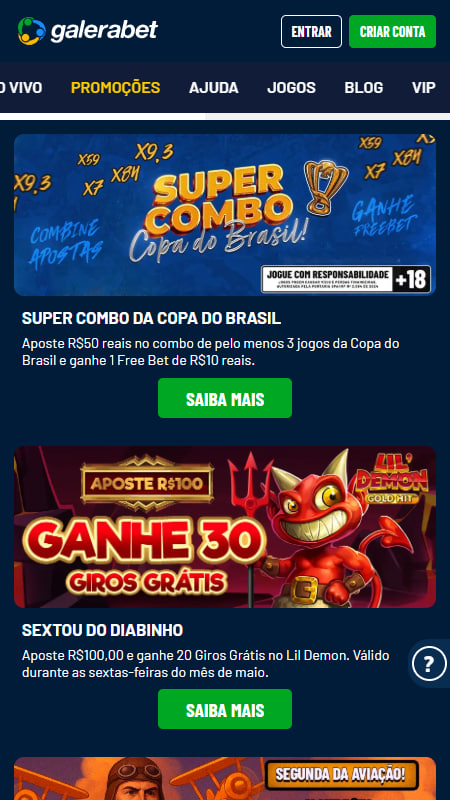Click Saiba Mais under Super Combo promotion
Screen dimensions: 450x800
pos(225,398)
